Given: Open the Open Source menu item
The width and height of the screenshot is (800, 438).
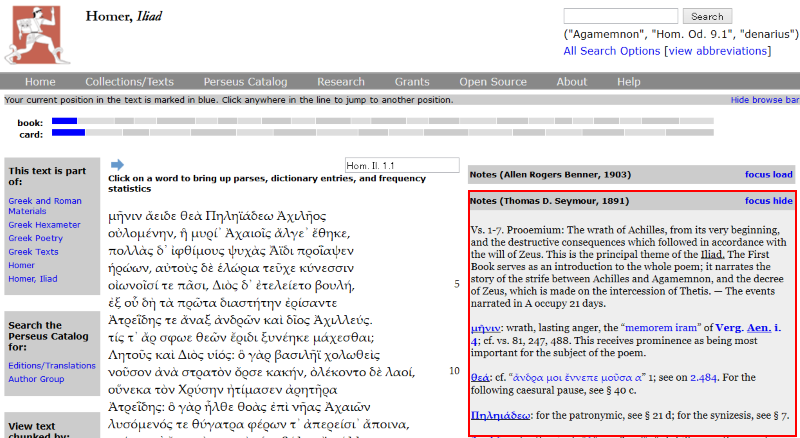Looking at the screenshot, I should coord(493,82).
